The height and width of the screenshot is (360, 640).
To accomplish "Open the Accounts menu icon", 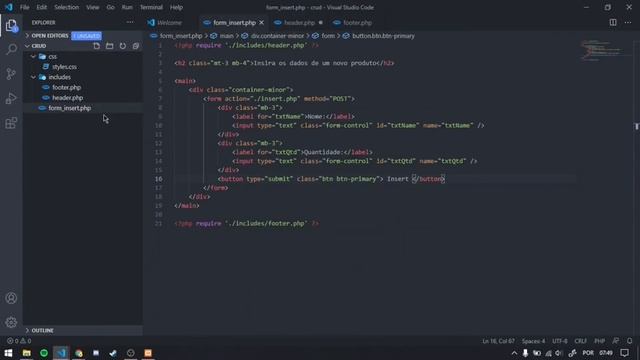I will click(x=11, y=298).
